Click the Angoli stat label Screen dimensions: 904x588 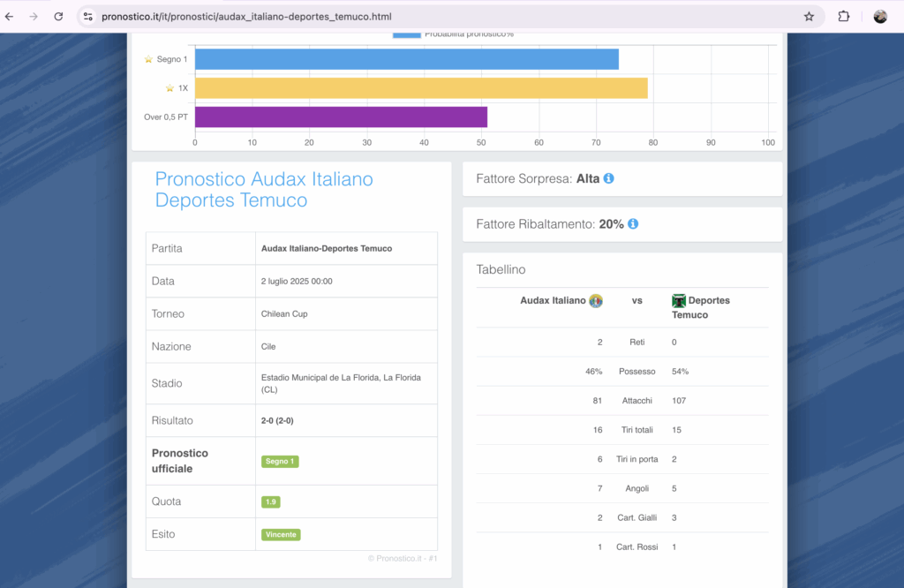click(x=637, y=489)
